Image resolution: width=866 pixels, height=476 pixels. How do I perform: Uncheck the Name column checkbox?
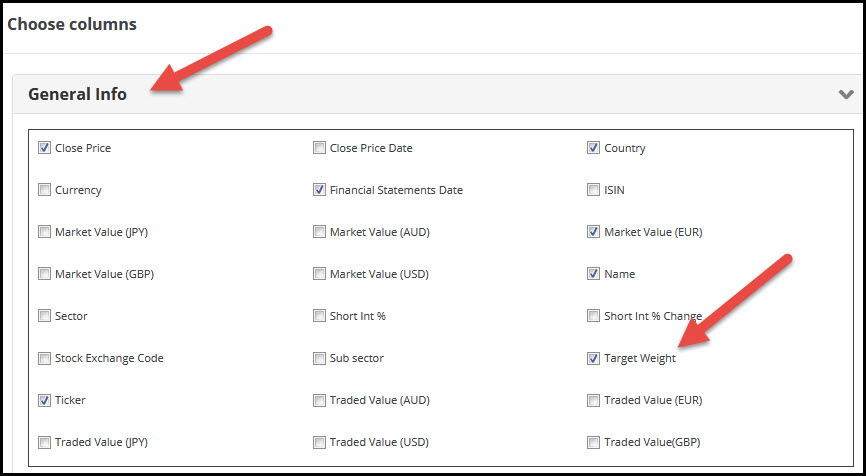pos(594,274)
